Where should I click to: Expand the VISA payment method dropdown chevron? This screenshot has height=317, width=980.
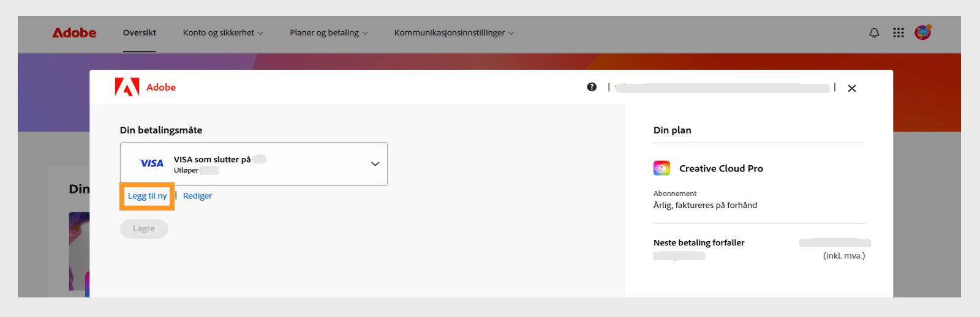375,164
